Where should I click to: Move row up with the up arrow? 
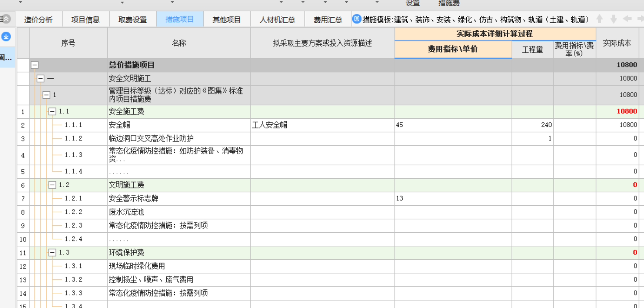(x=599, y=19)
